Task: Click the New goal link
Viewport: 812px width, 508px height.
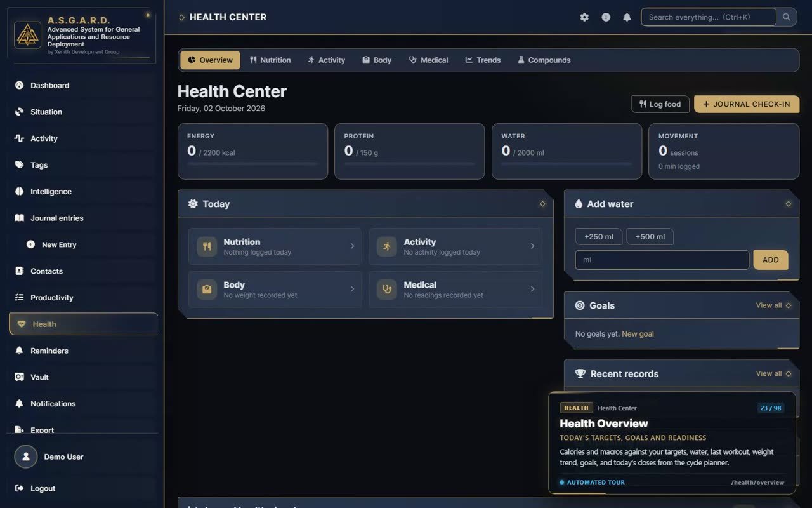Action: click(638, 334)
